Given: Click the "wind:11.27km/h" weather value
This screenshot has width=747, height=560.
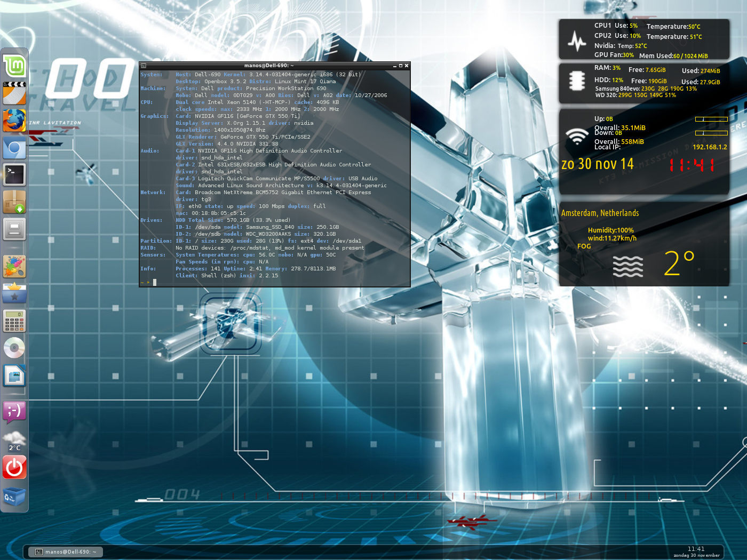Looking at the screenshot, I should click(x=612, y=238).
